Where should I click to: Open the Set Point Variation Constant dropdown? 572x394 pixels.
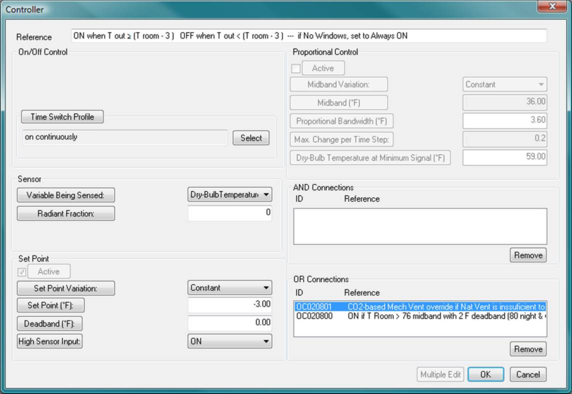tap(230, 288)
